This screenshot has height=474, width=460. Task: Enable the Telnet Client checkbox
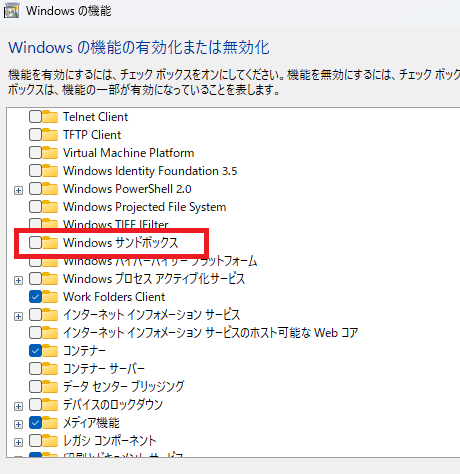click(35, 117)
